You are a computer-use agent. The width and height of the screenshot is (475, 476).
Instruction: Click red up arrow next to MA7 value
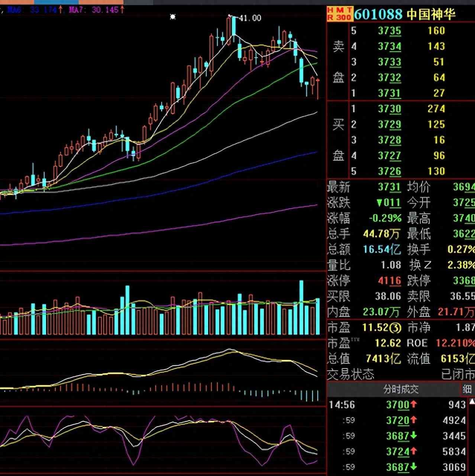[x=122, y=10]
